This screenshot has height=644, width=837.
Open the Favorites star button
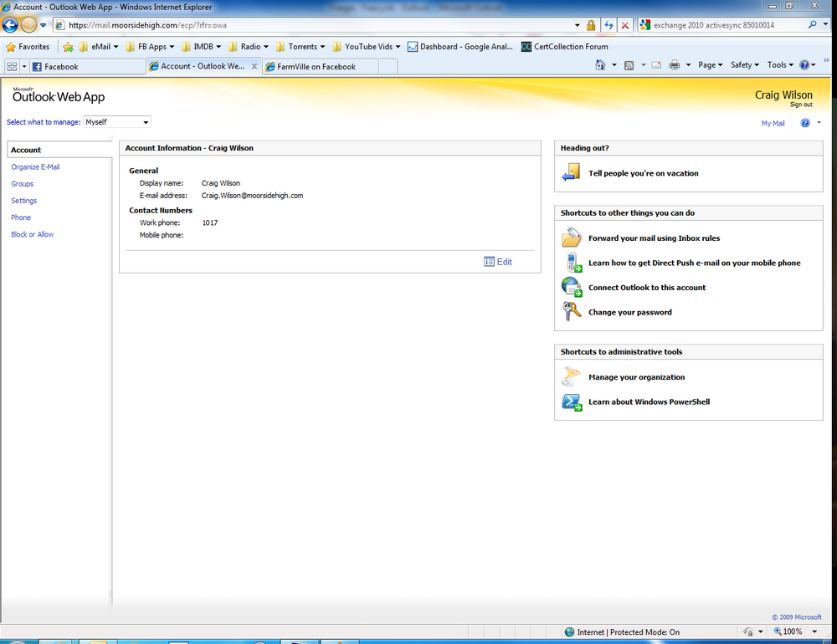[28, 47]
